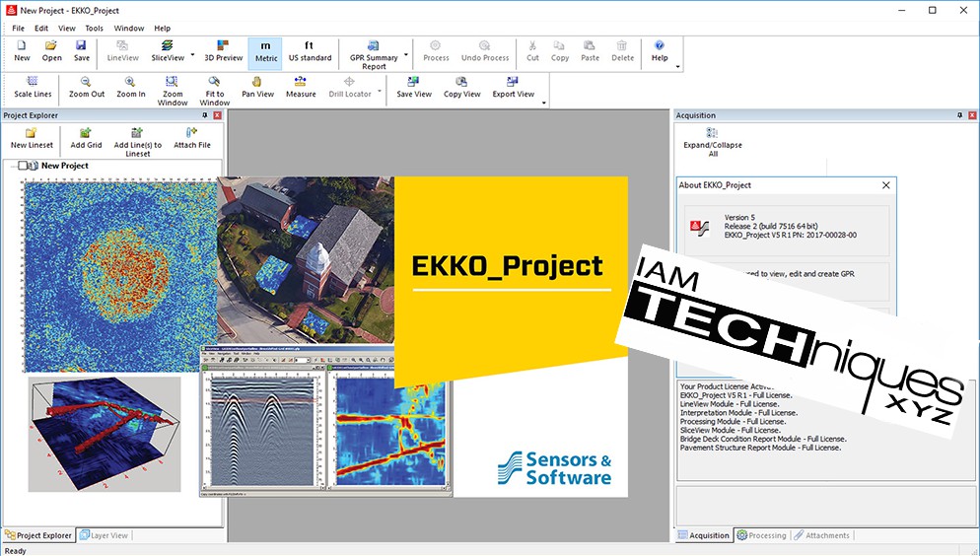Screen dimensions: 980x556
Task: Switch to Processing tab
Action: 761,535
